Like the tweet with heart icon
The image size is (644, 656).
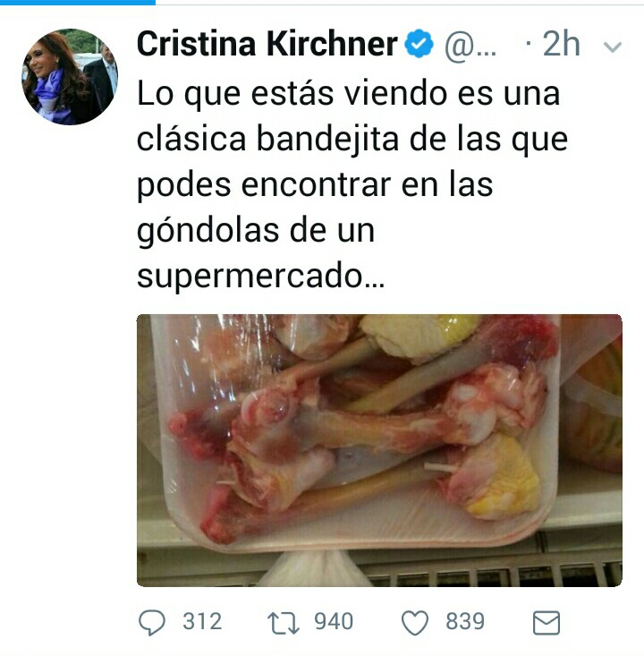[415, 623]
